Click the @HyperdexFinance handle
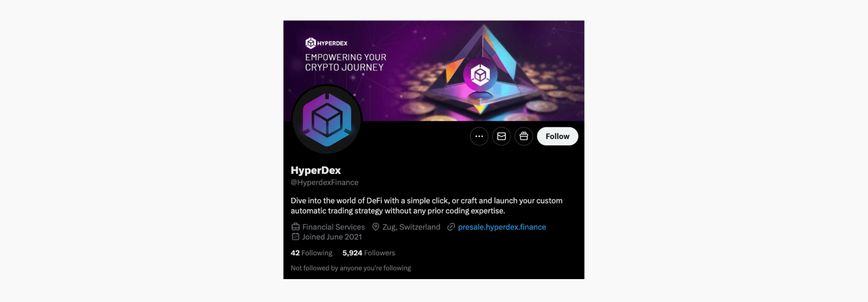The height and width of the screenshot is (302, 868). (x=325, y=182)
